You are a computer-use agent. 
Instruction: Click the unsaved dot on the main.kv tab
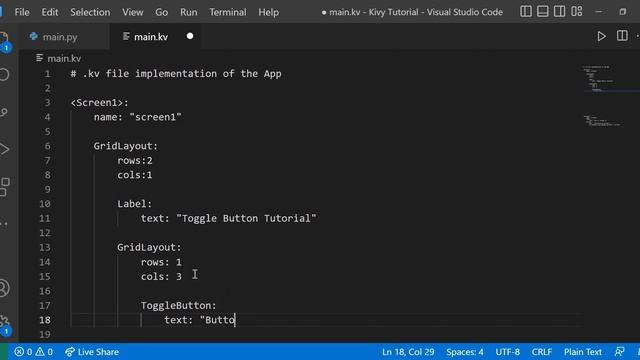[190, 36]
